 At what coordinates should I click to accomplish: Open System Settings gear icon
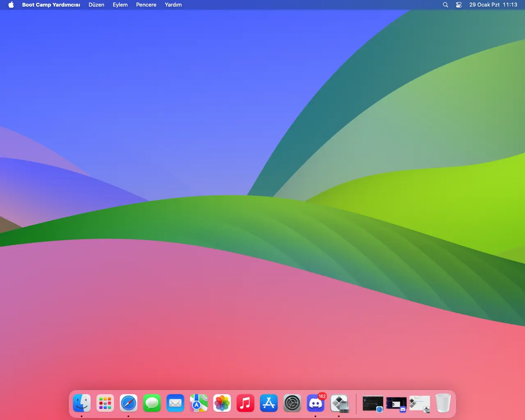click(x=292, y=403)
